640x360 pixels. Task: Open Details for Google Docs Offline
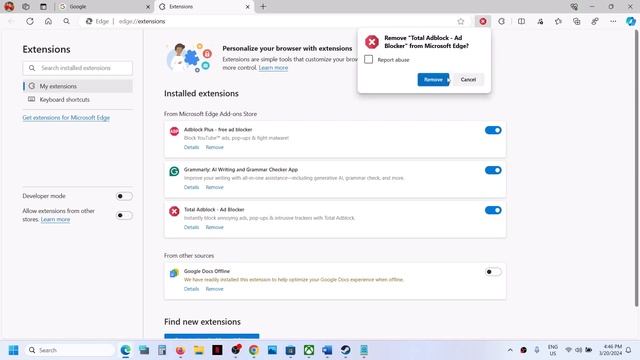click(191, 289)
